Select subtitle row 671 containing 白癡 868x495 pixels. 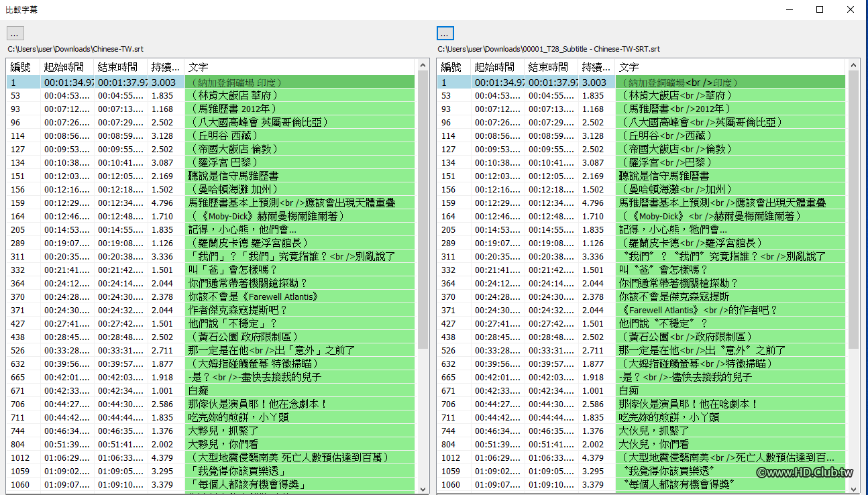tap(201, 390)
